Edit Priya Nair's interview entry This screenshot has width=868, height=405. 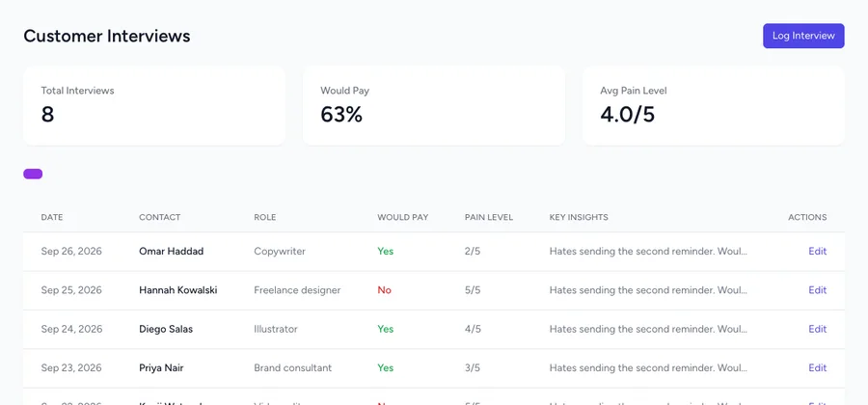coord(817,367)
